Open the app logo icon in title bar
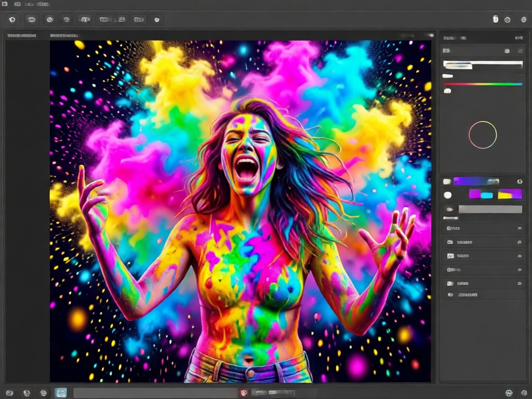 tap(5, 4)
